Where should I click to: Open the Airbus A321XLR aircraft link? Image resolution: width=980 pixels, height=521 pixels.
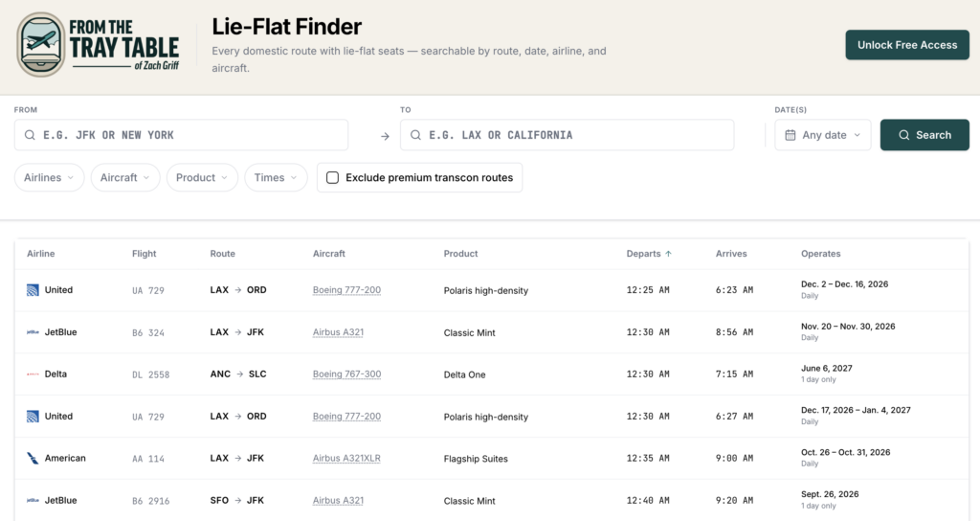[346, 459]
